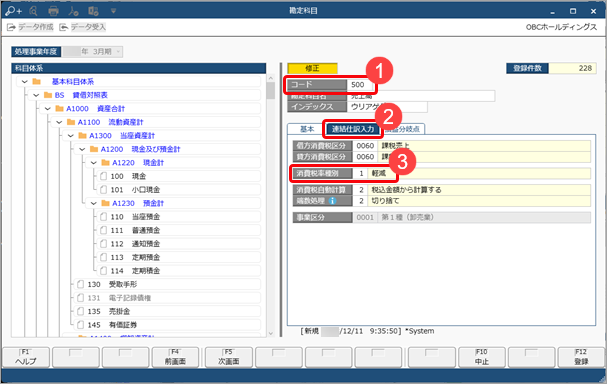The image size is (607, 384).
Task: Switch to the 基本 tab
Action: 307,129
